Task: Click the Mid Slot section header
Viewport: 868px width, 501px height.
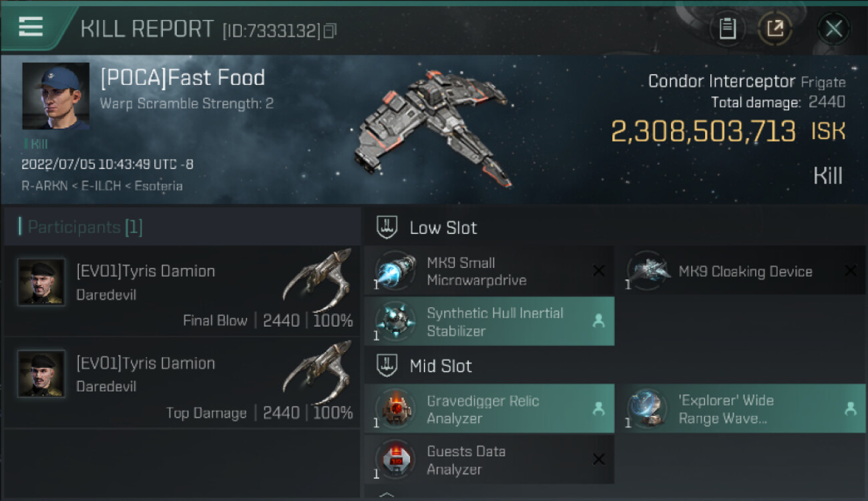Action: click(441, 366)
